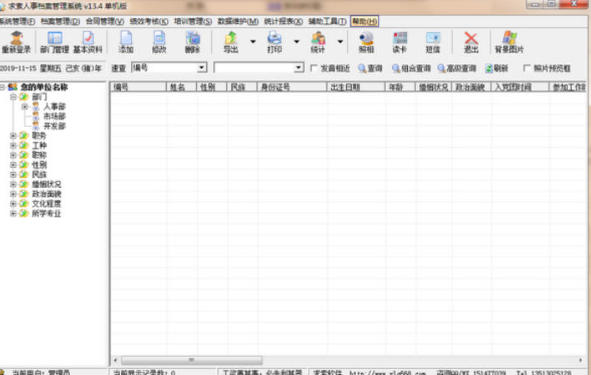Click the 修改 edit record icon
Screen dimensions: 591x375
tap(159, 42)
